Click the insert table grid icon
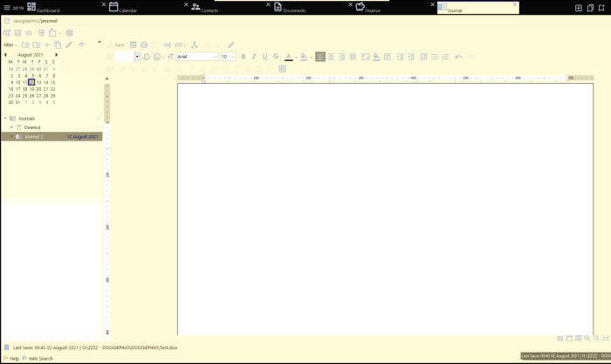 click(x=282, y=69)
